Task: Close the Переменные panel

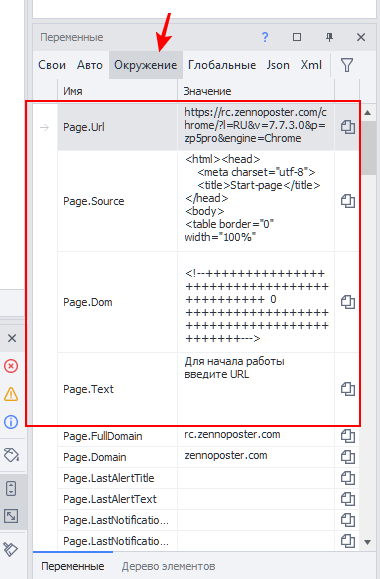Action: click(x=361, y=37)
